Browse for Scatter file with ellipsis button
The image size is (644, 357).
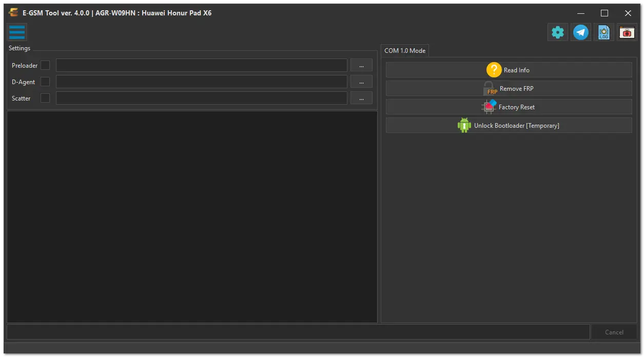[x=361, y=98]
